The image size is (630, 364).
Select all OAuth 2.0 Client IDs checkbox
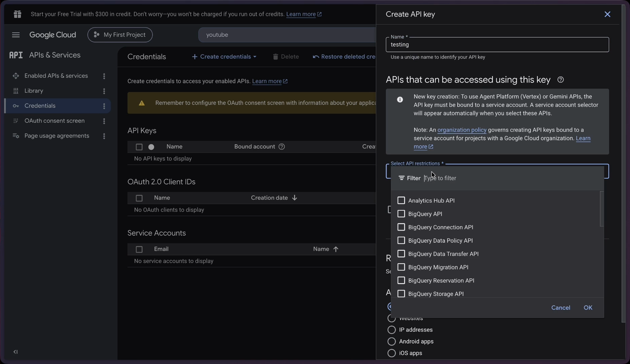pyautogui.click(x=139, y=198)
